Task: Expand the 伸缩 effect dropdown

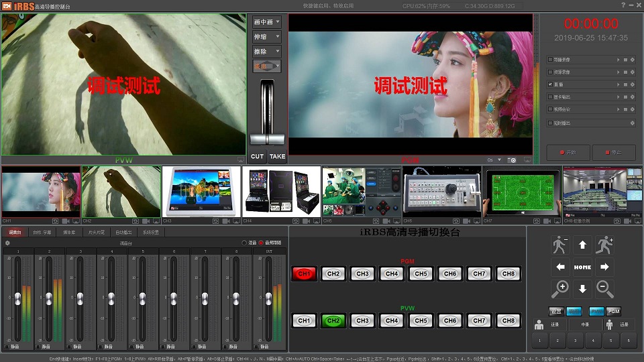Action: (266, 37)
